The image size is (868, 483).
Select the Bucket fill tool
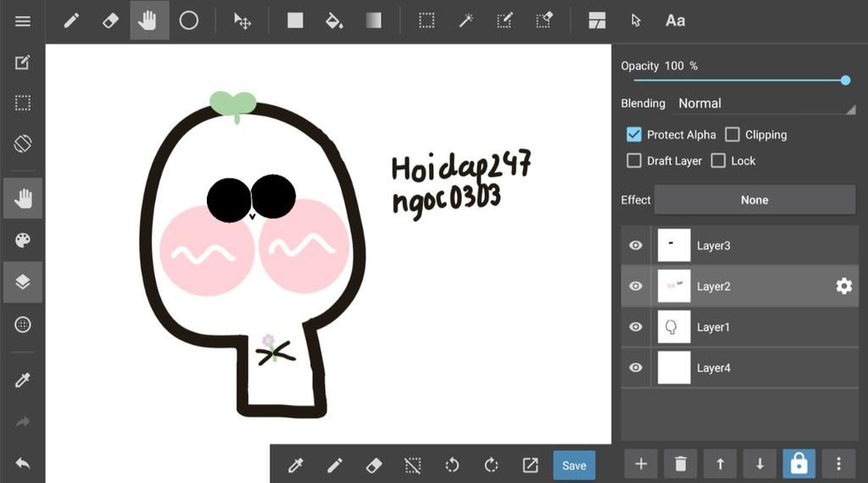[x=334, y=21]
